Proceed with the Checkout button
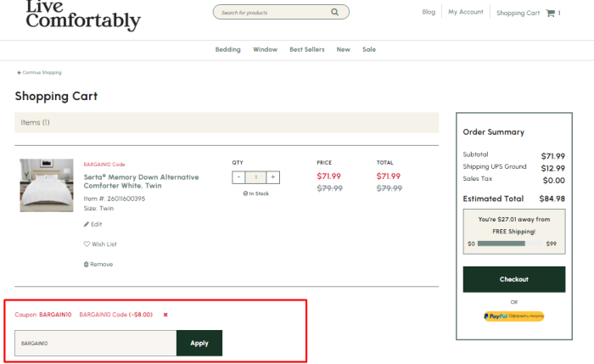The height and width of the screenshot is (364, 594). [x=514, y=279]
